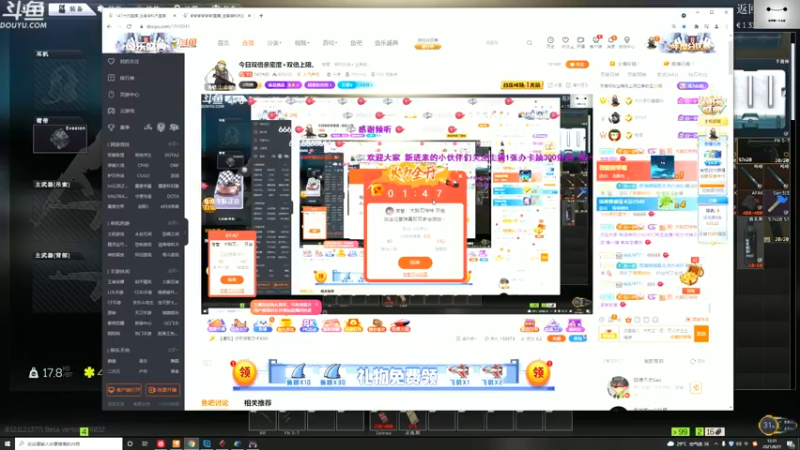Open 鱼乐盛典 navigation item
This screenshot has height=450, width=800.
tap(386, 43)
